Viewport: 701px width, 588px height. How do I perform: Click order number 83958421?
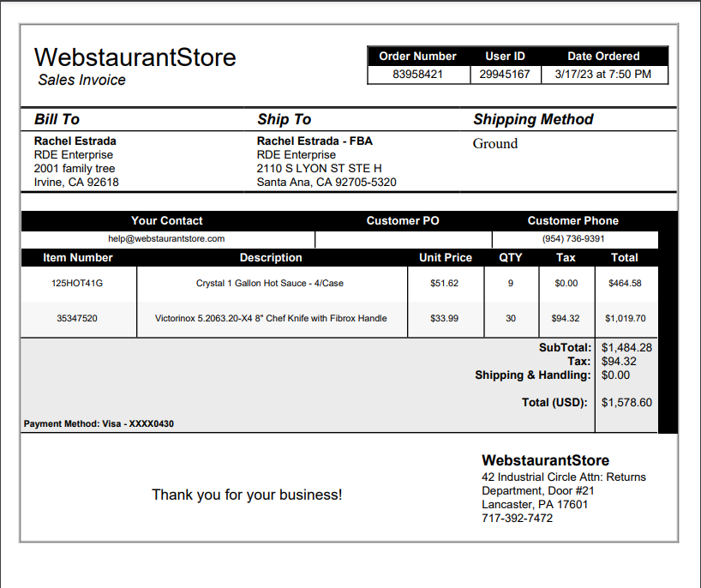click(x=417, y=75)
